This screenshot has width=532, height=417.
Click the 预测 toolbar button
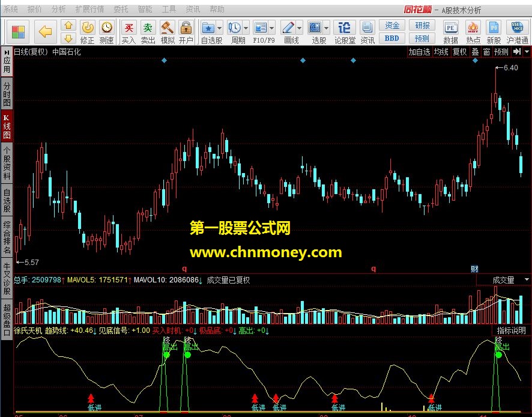pyautogui.click(x=422, y=38)
